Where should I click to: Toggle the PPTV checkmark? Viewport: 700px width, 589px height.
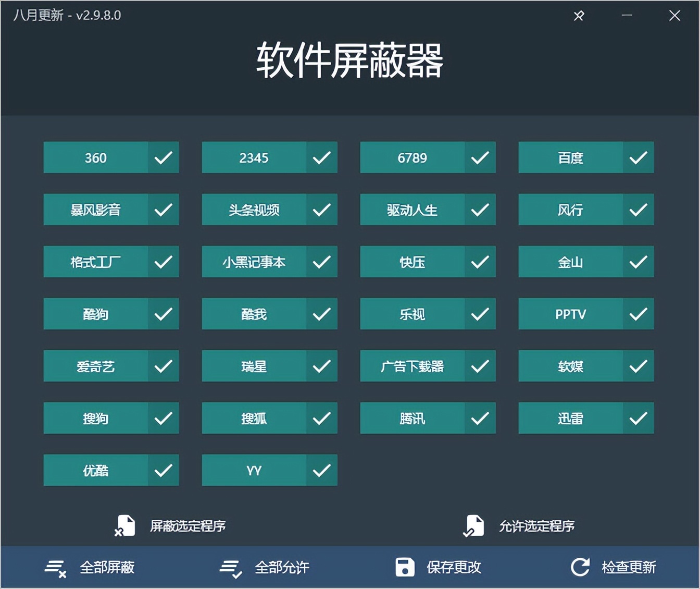pyautogui.click(x=638, y=314)
